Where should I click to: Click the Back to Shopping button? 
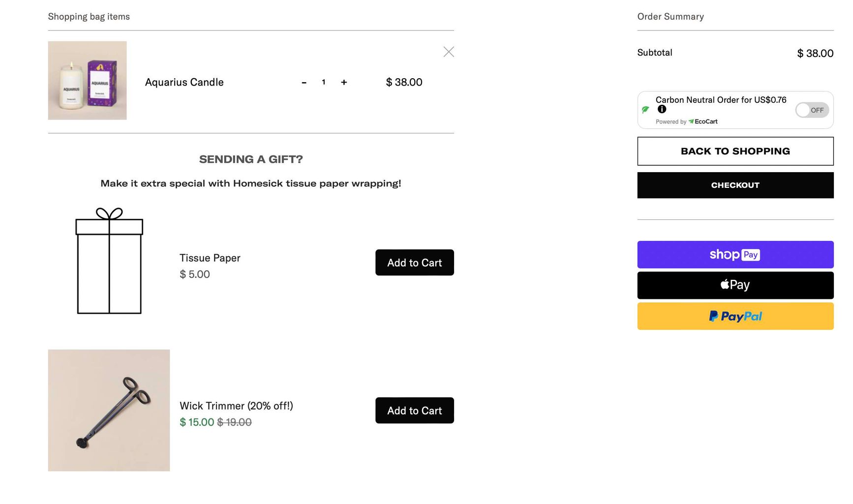(735, 151)
